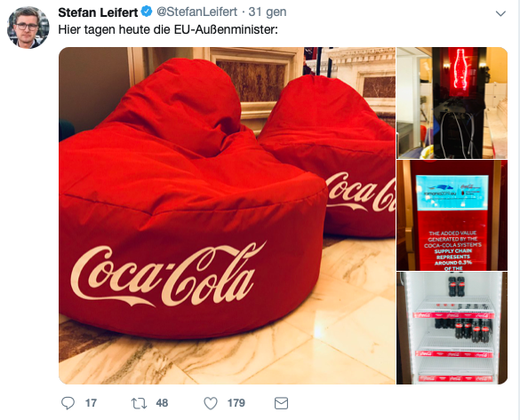View the Coca-Cola fridge photo

click(x=452, y=329)
